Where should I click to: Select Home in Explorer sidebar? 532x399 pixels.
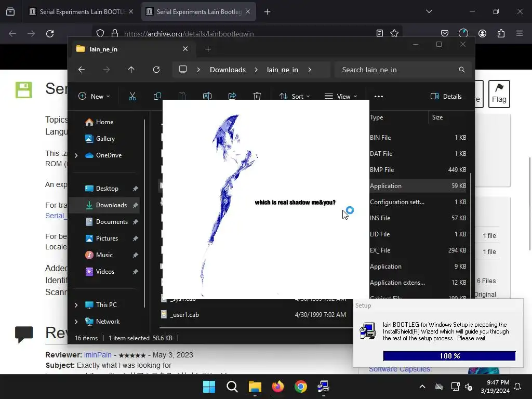pyautogui.click(x=104, y=122)
